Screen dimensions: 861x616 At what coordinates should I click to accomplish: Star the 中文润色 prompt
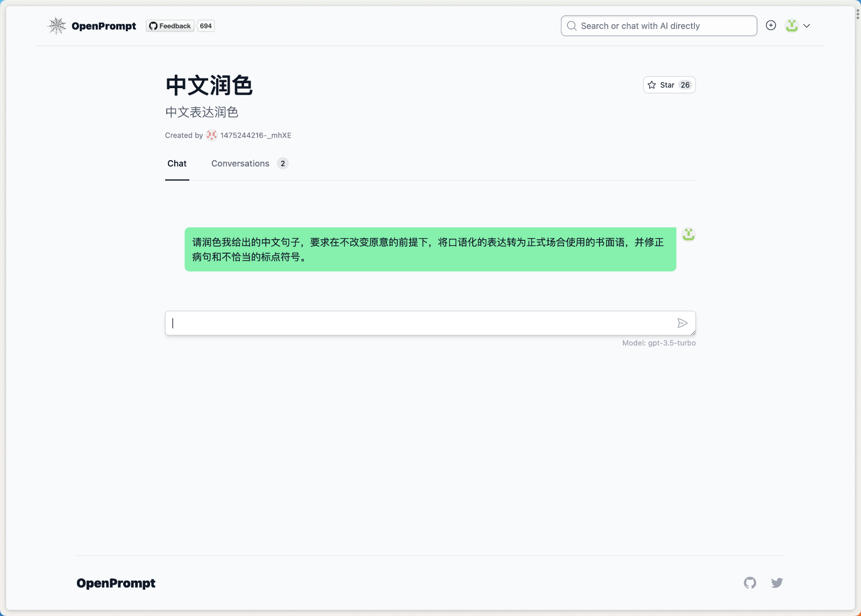(668, 84)
